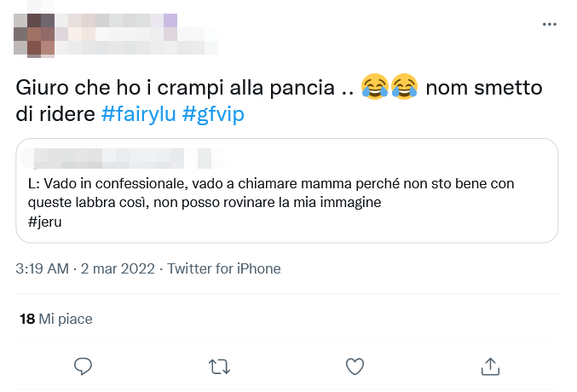Click the '2 mar 2022' date text

point(118,268)
